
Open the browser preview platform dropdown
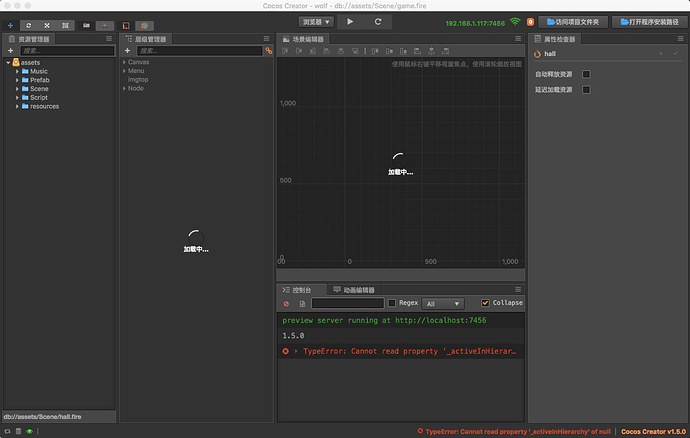pos(316,22)
